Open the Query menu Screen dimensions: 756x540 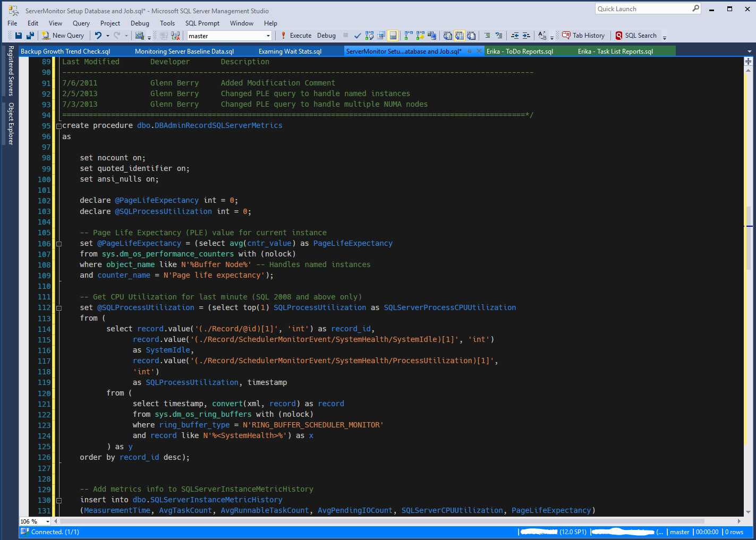[x=81, y=23]
